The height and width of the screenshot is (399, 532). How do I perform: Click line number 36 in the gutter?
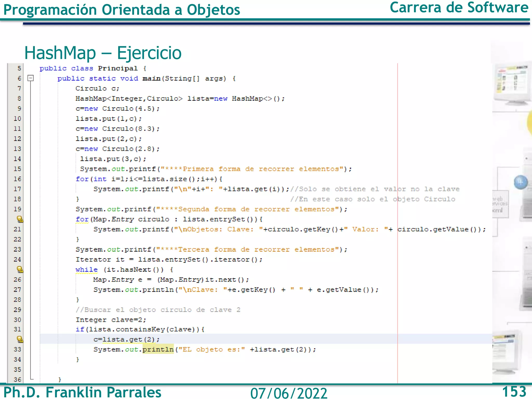click(x=17, y=380)
